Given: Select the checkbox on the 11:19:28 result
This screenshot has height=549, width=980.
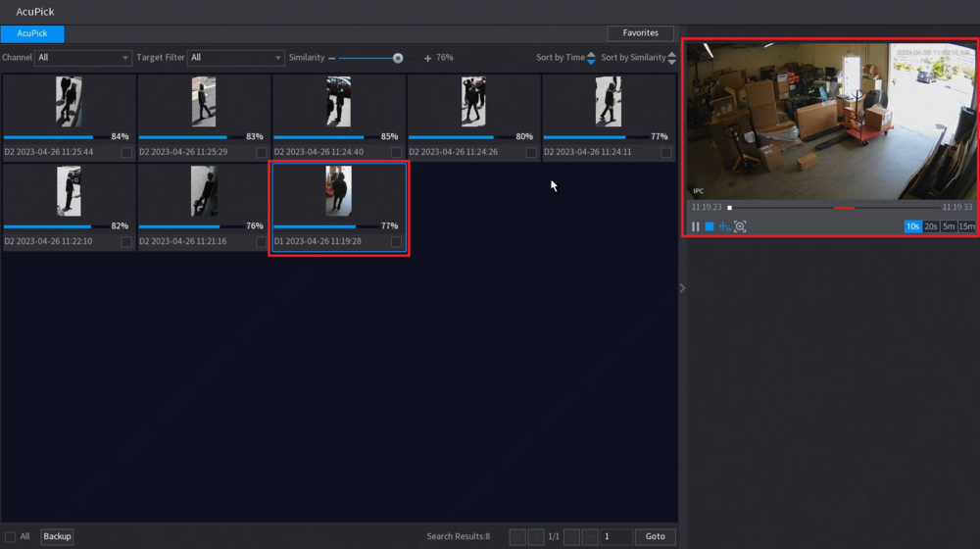Looking at the screenshot, I should point(396,242).
